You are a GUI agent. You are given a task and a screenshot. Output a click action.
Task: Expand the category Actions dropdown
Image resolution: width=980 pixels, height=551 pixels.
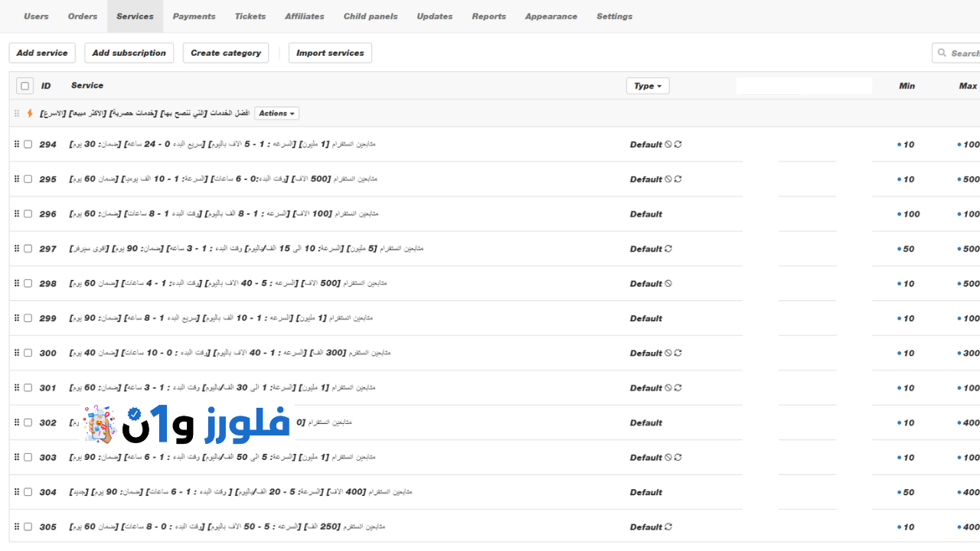[x=276, y=113]
